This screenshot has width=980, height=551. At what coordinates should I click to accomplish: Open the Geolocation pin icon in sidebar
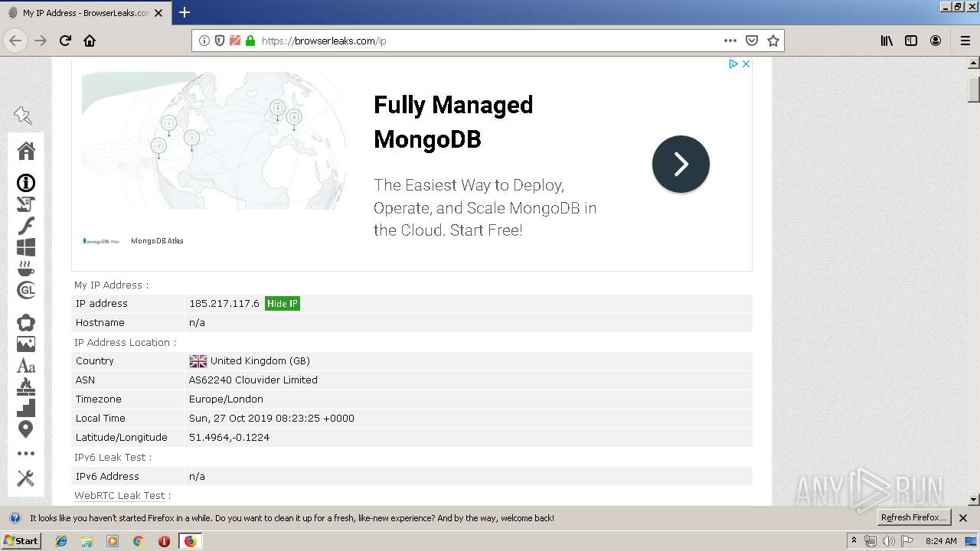pos(26,429)
